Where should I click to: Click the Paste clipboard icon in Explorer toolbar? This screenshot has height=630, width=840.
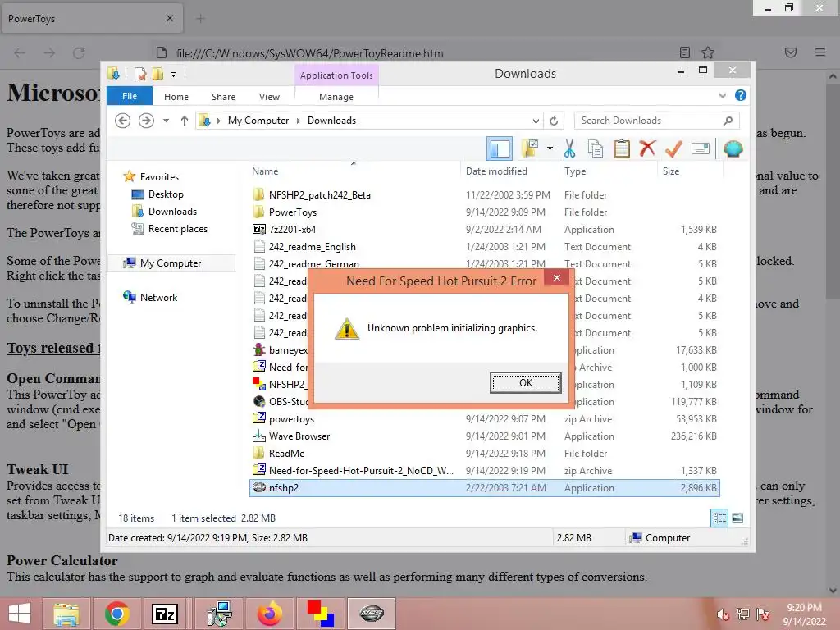[x=622, y=148]
